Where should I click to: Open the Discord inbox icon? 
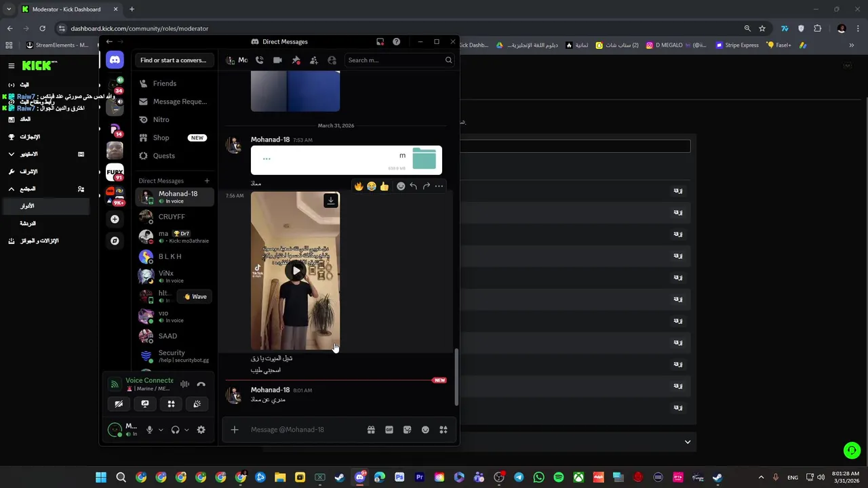point(380,42)
